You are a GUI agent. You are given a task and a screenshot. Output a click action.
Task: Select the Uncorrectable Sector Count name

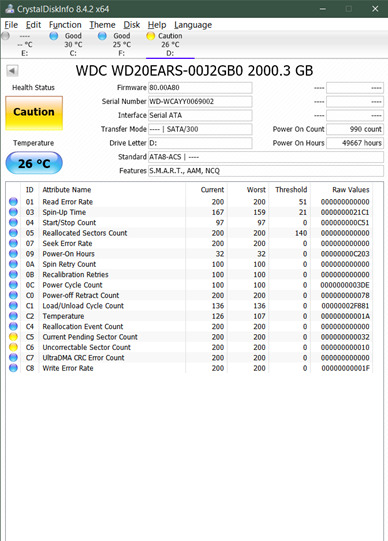point(87,347)
